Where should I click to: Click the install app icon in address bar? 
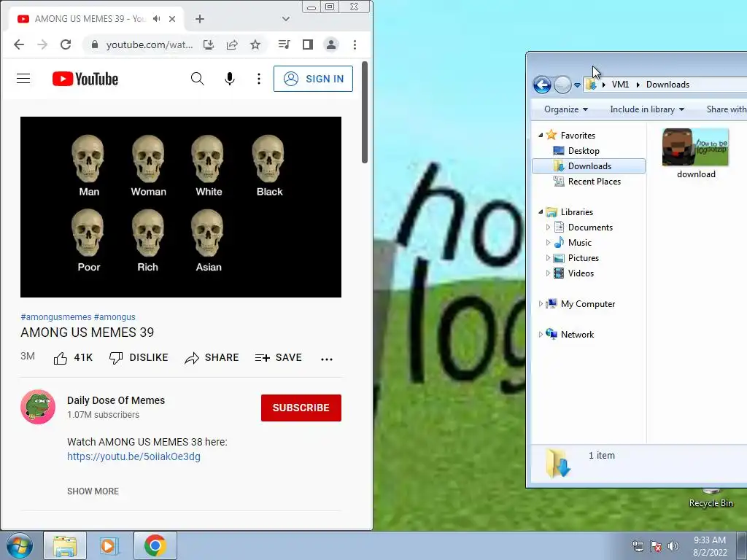coord(209,44)
